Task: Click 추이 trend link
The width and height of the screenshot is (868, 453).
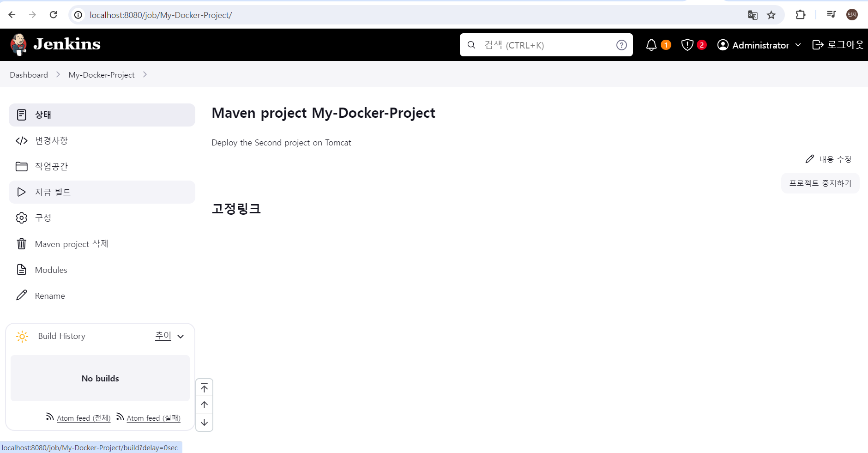Action: (x=163, y=336)
